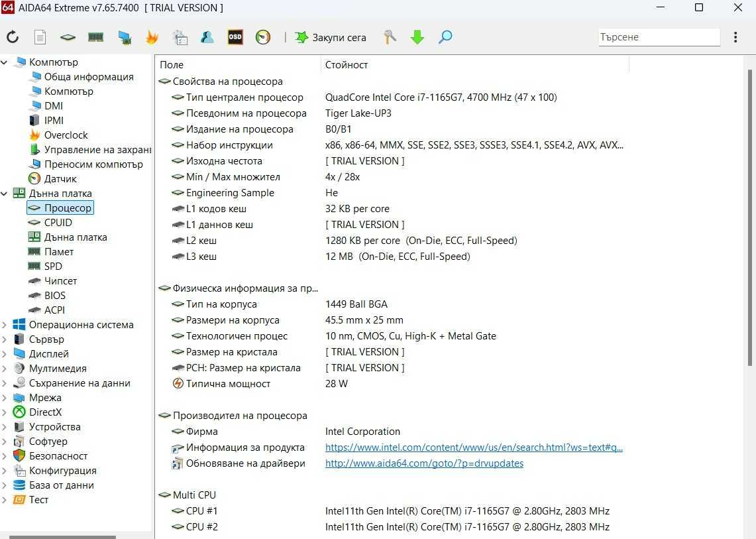This screenshot has width=756, height=539.
Task: Open the Overclock tree item
Action: (66, 135)
